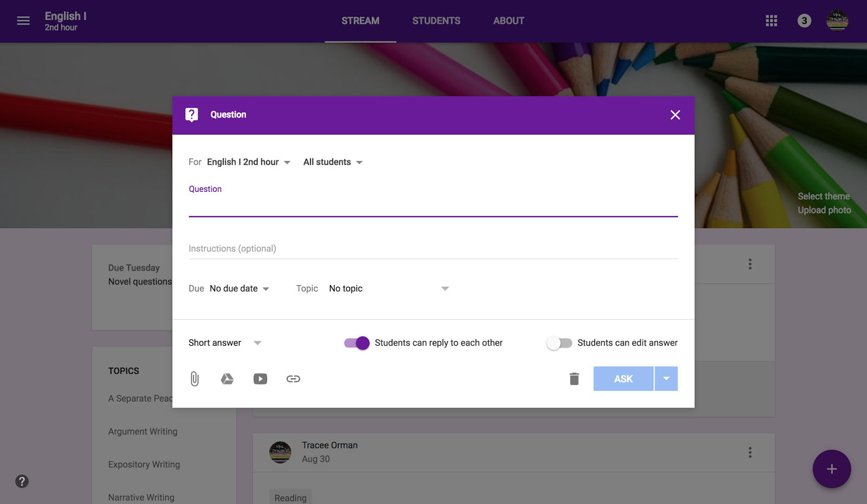Image resolution: width=867 pixels, height=504 pixels.
Task: Add a file from Google Drive
Action: pyautogui.click(x=227, y=378)
